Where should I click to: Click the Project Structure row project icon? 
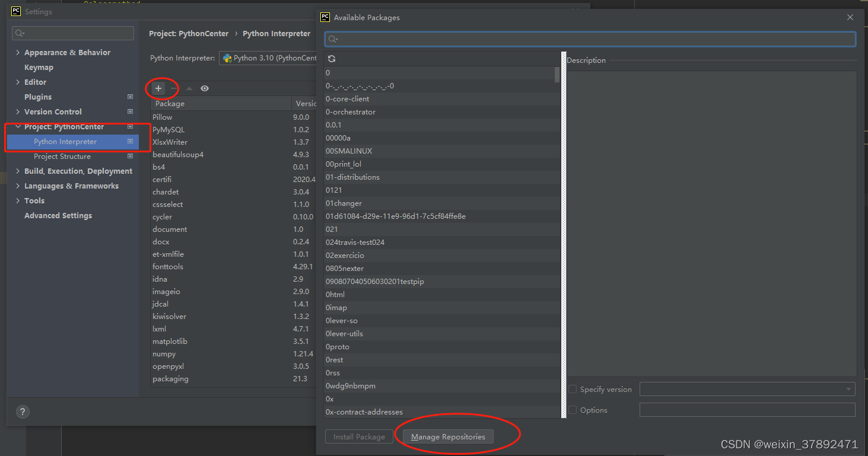(131, 157)
